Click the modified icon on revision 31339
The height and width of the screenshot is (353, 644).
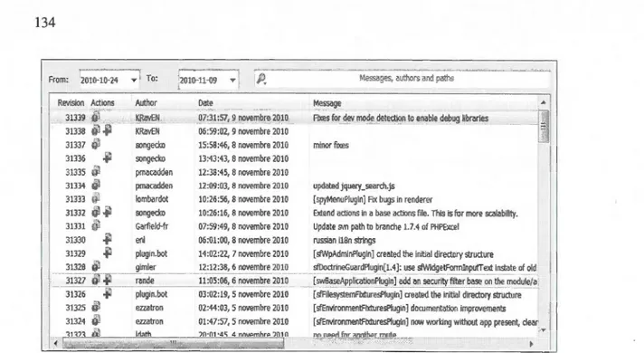coord(96,117)
